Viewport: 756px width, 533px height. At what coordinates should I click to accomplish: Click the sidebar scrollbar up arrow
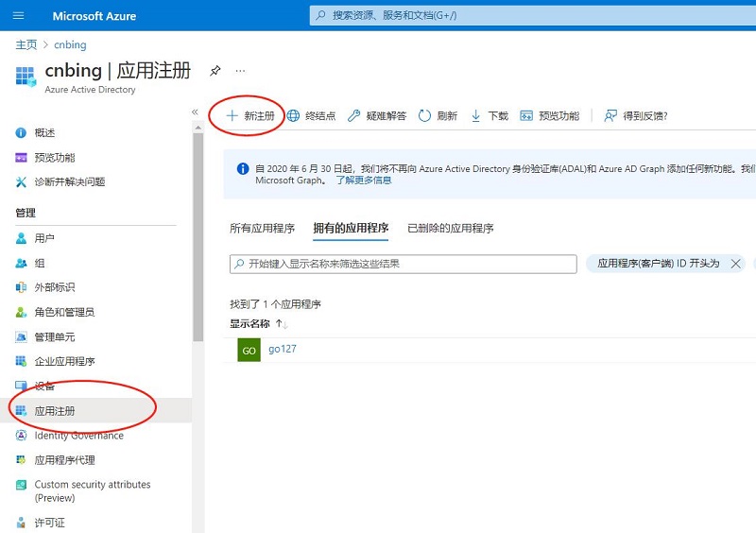click(x=198, y=128)
